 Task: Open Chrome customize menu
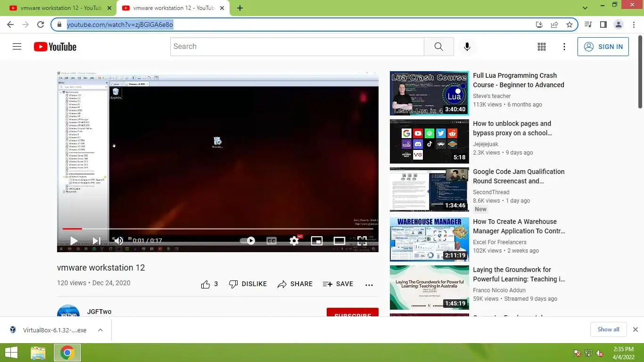(x=633, y=25)
